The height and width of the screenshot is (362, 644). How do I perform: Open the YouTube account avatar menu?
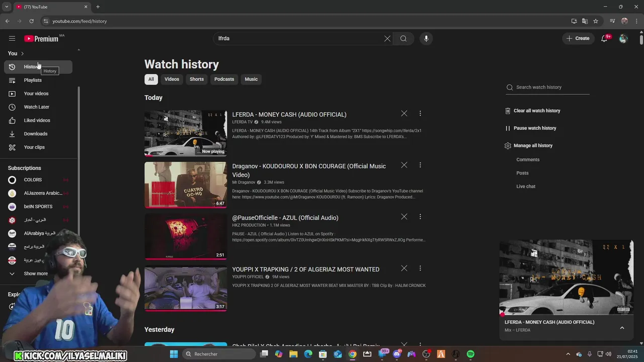623,39
